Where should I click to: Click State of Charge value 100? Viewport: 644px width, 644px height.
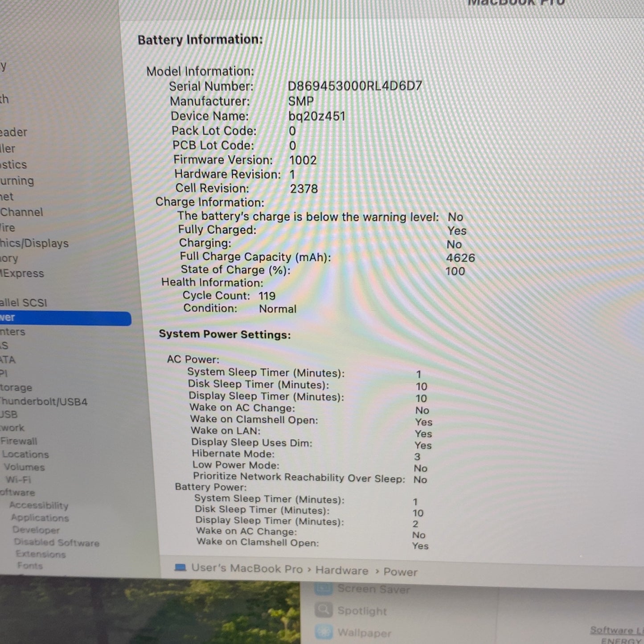coord(455,271)
